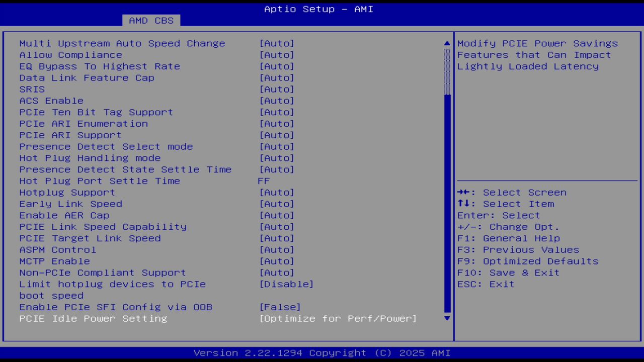Screen dimensions: 644x362
Task: Select Data Link Feature Cap value
Action: point(277,78)
